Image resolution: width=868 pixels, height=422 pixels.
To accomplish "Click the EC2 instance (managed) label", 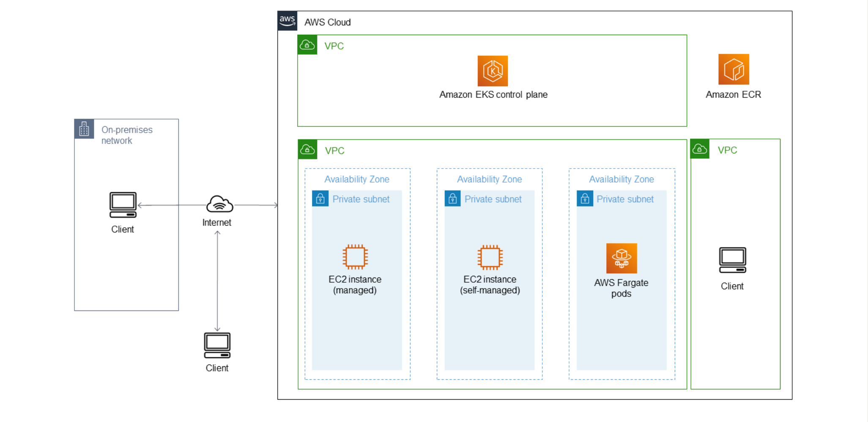I will click(x=355, y=285).
